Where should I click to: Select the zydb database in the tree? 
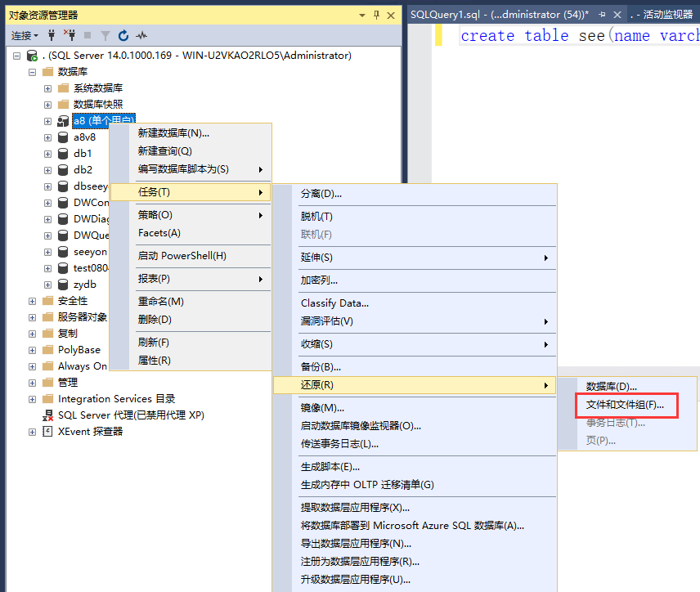pos(84,285)
